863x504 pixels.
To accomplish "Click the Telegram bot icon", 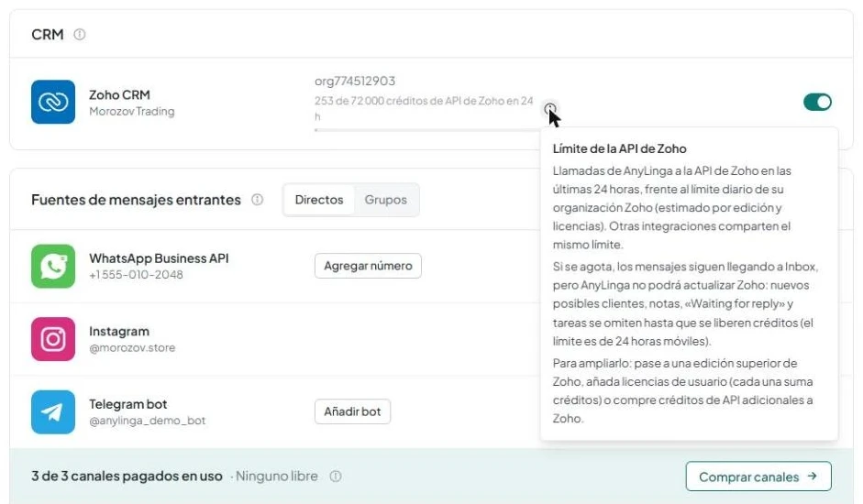I will (53, 412).
